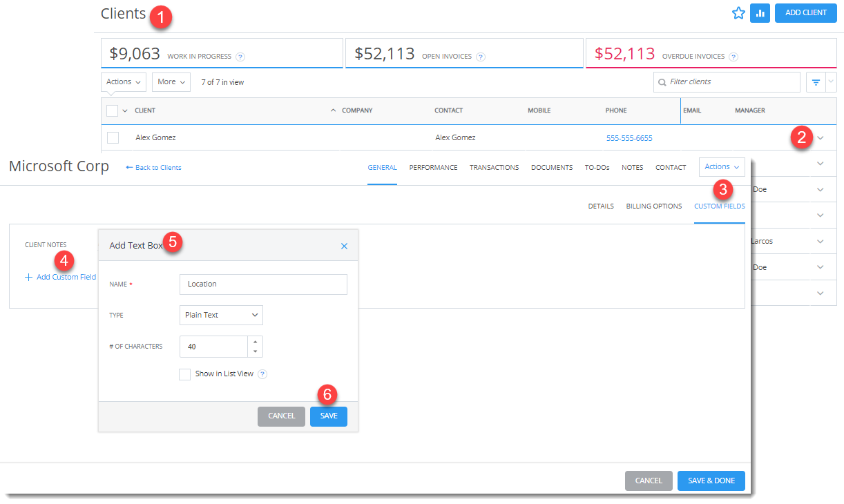Switch to the TRANSACTIONS tab
The height and width of the screenshot is (504, 844).
494,167
